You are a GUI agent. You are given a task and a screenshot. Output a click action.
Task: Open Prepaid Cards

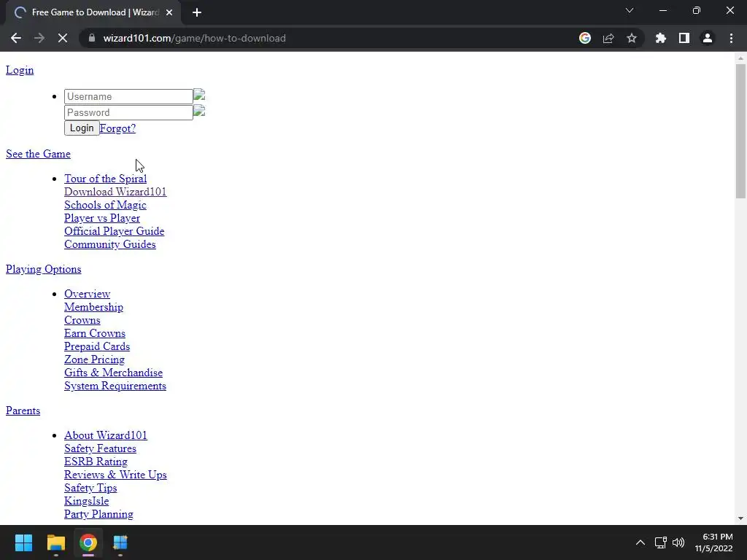point(97,346)
